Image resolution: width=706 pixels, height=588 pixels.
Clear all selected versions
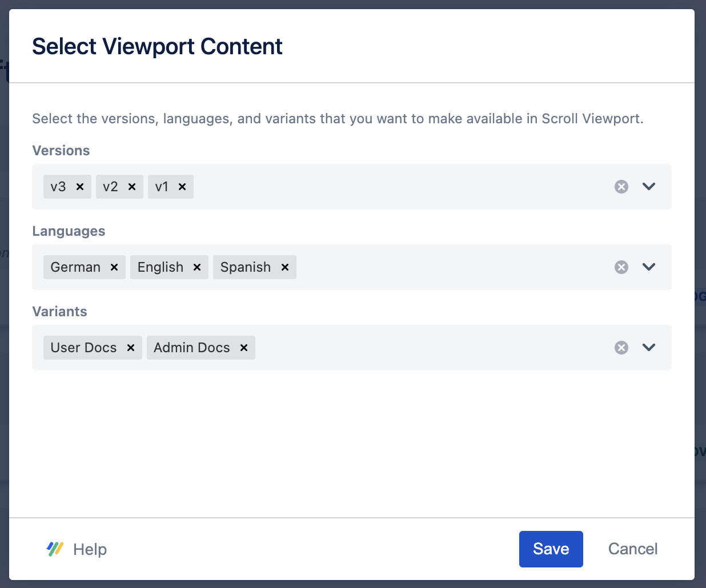621,187
